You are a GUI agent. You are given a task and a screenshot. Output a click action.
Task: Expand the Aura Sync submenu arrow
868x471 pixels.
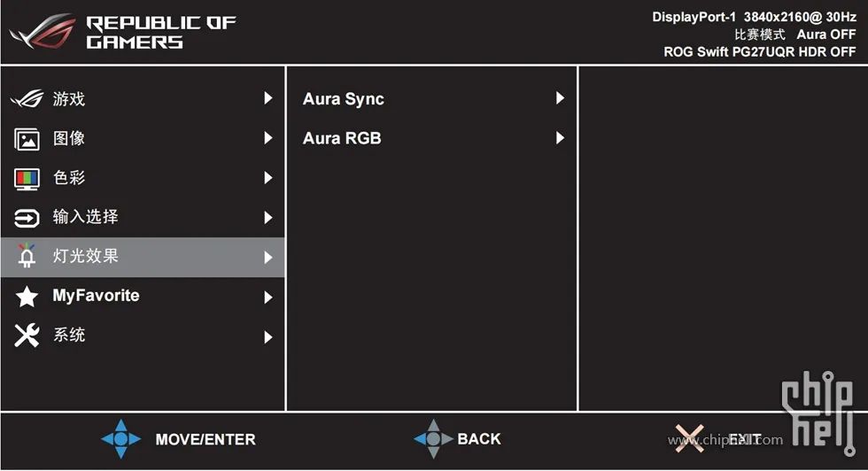[560, 98]
